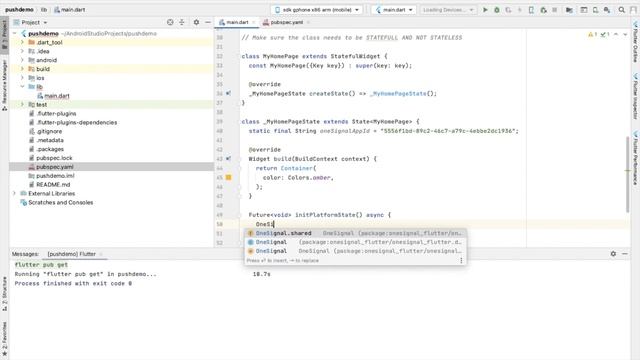The image size is (640, 360).
Task: Click the warning indicator in editor corner
Action: 593,35
